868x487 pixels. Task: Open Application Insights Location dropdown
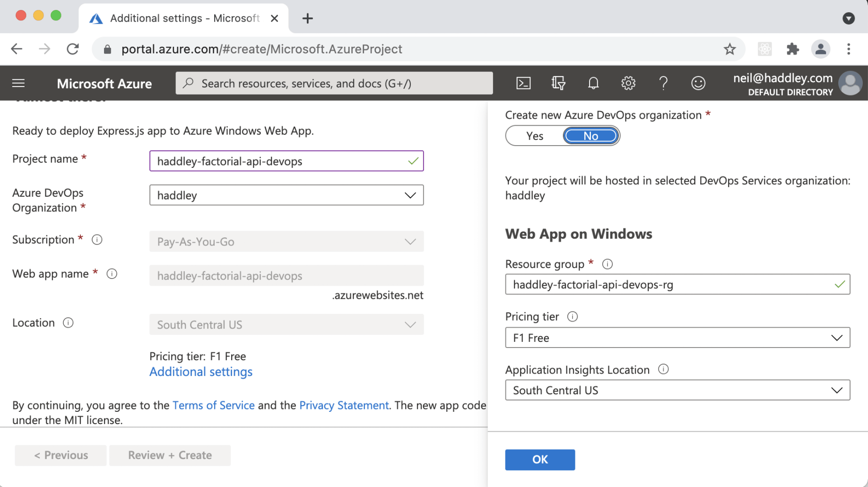point(677,391)
